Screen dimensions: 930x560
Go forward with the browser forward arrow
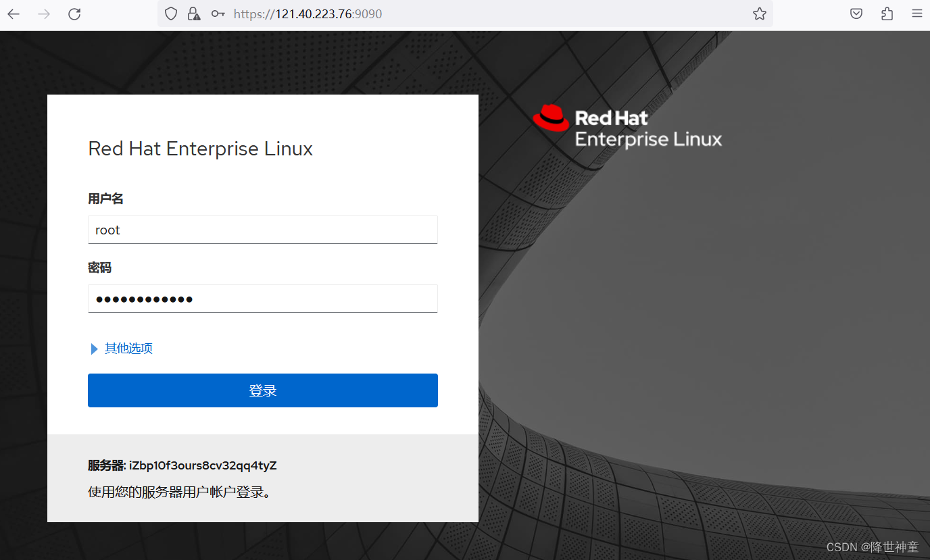tap(44, 14)
